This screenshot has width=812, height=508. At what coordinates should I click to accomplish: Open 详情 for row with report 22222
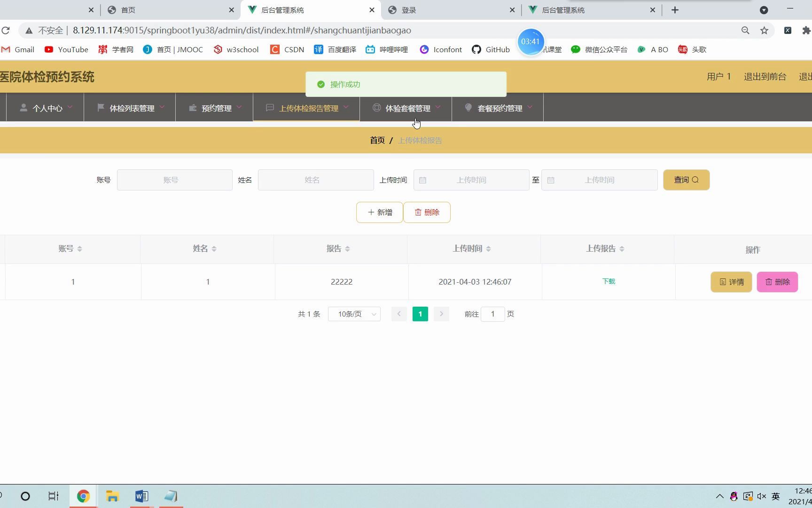(731, 282)
